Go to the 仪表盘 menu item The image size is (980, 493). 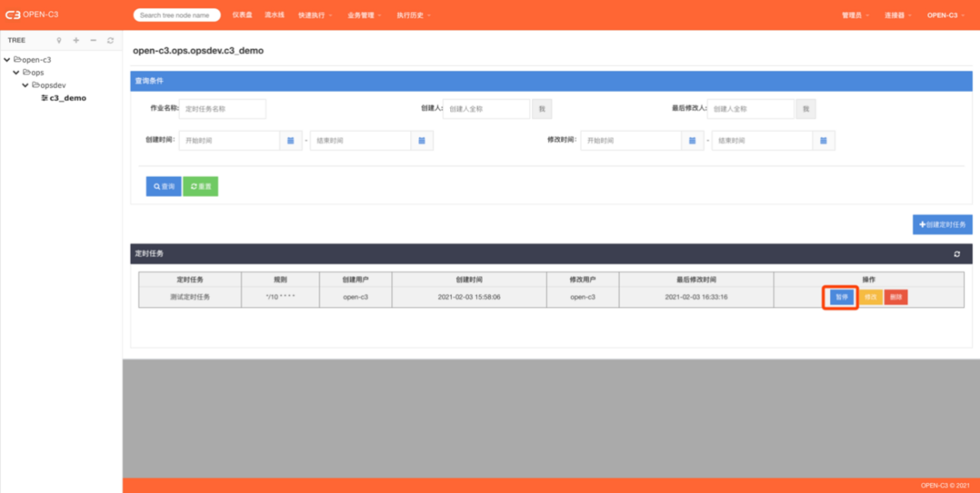tap(242, 15)
